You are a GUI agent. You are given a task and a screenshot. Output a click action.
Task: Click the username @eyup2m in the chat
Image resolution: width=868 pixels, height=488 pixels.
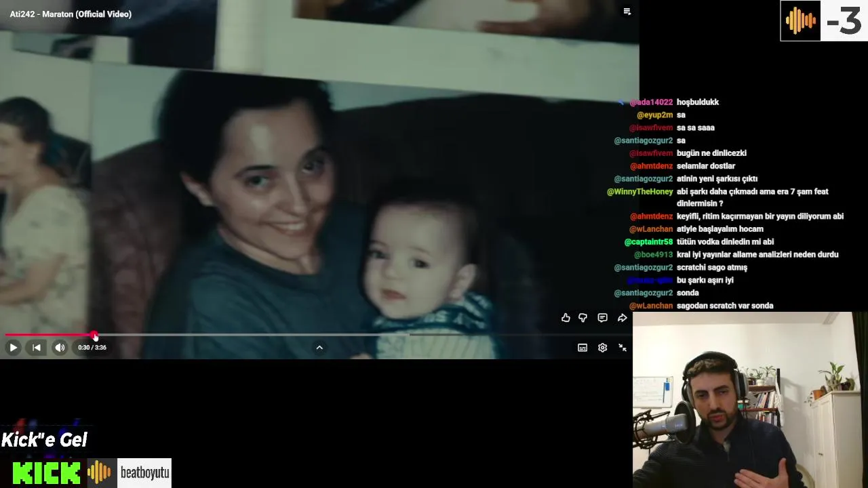pyautogui.click(x=655, y=115)
